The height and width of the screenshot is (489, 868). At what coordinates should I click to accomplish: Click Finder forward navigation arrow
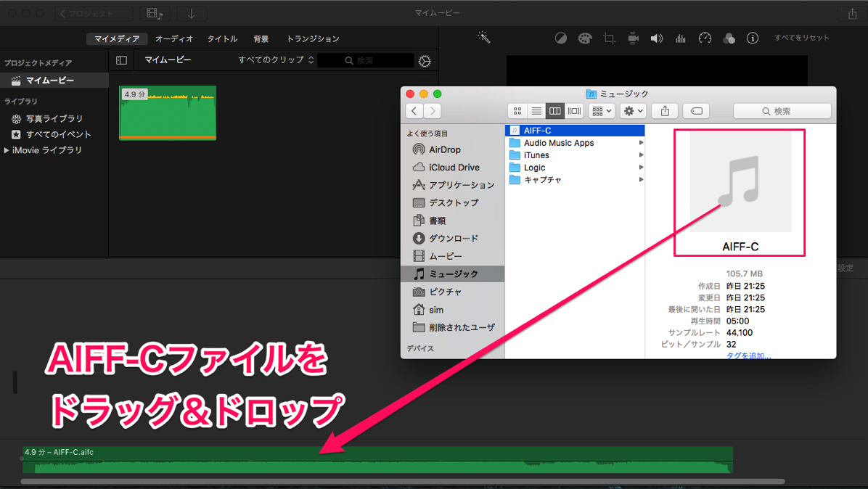click(x=433, y=111)
